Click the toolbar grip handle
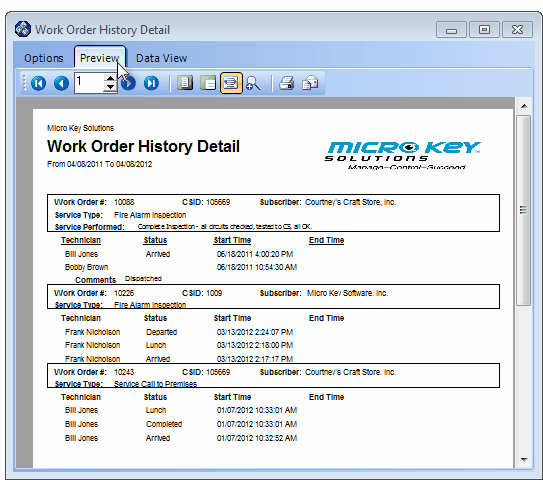The height and width of the screenshot is (480, 543). pyautogui.click(x=24, y=83)
